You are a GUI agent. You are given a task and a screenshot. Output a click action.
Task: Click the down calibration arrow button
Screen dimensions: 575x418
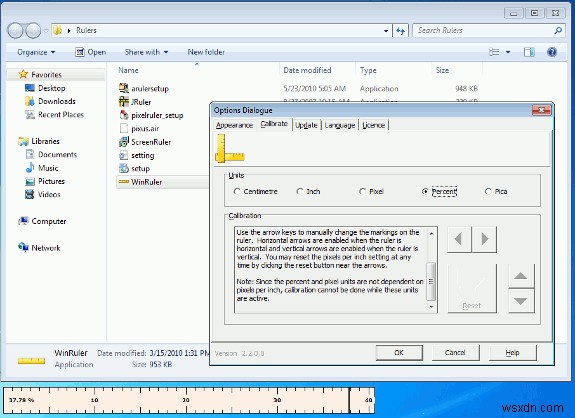click(521, 301)
